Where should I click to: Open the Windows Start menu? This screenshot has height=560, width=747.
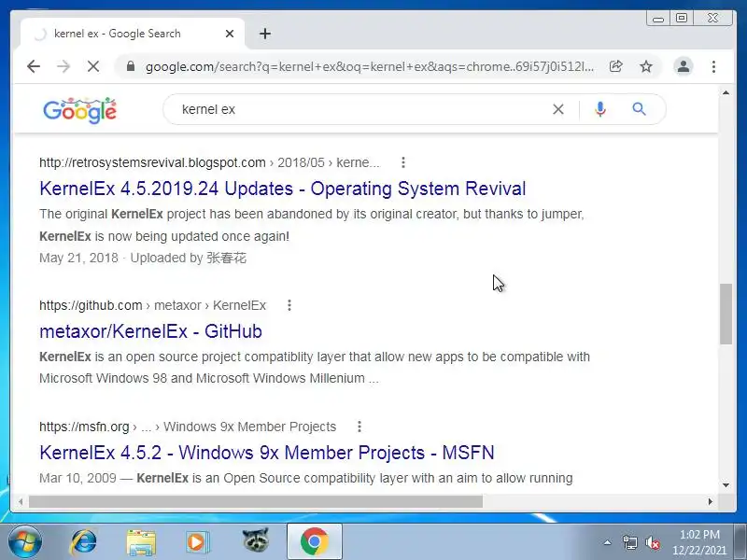pos(25,542)
